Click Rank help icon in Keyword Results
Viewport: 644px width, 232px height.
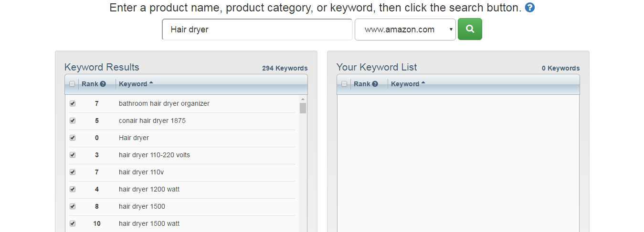pyautogui.click(x=103, y=84)
